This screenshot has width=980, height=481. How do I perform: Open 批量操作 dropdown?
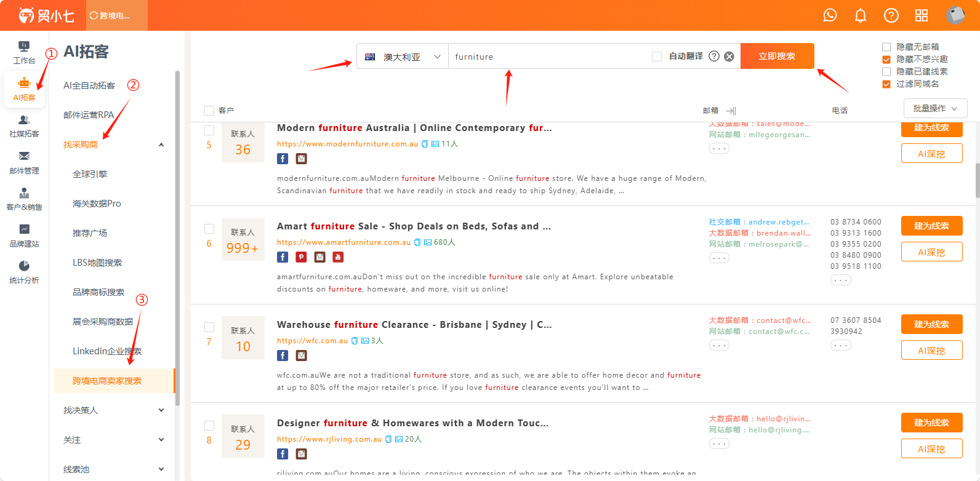coord(935,108)
